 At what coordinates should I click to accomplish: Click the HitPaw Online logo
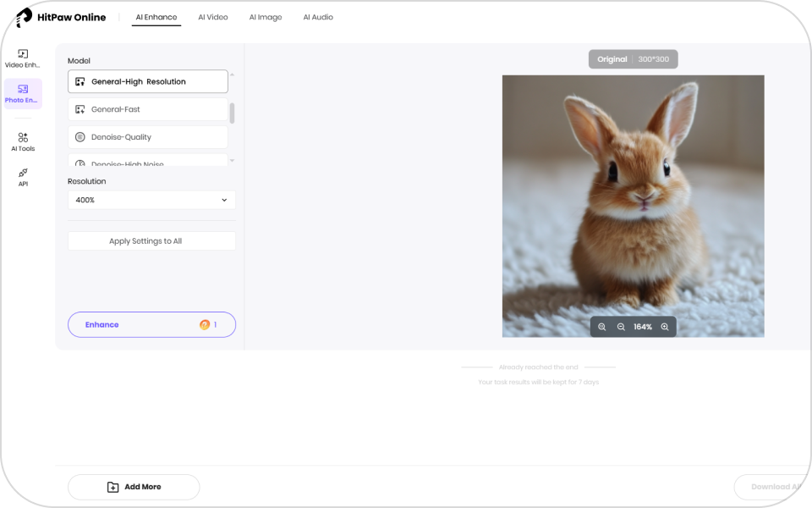(61, 18)
